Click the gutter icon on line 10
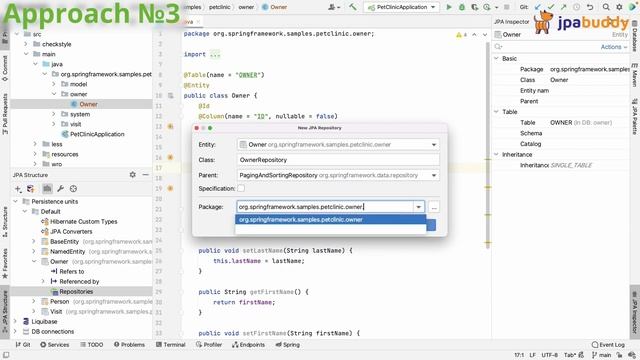 tap(171, 96)
